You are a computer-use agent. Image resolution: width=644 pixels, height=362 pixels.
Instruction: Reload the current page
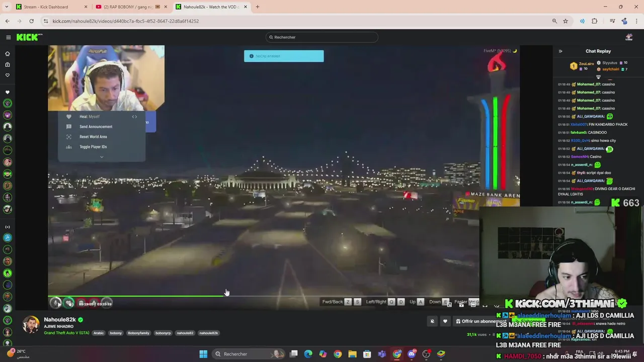click(31, 21)
